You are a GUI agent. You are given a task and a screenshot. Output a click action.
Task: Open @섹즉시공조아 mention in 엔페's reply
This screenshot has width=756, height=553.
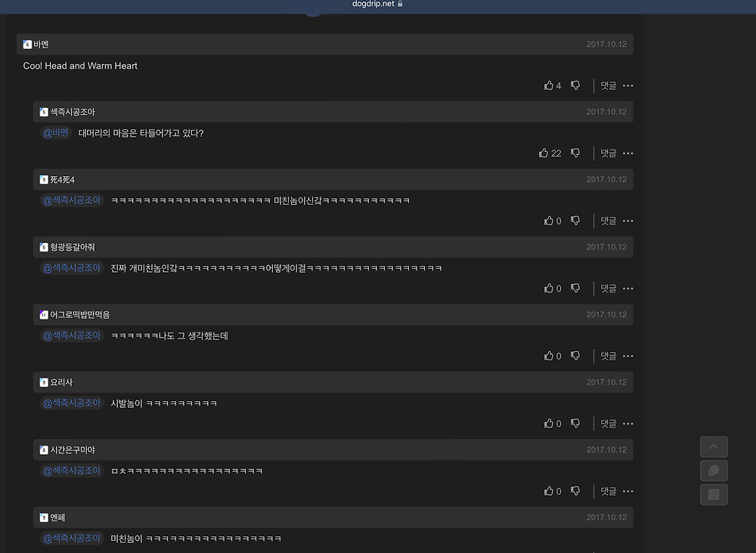coord(72,538)
